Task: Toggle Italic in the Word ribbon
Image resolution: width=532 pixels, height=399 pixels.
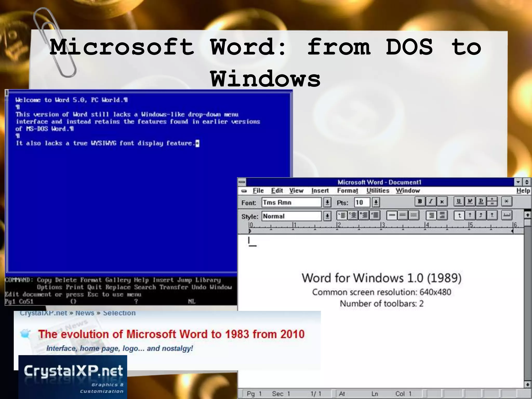Action: [431, 202]
